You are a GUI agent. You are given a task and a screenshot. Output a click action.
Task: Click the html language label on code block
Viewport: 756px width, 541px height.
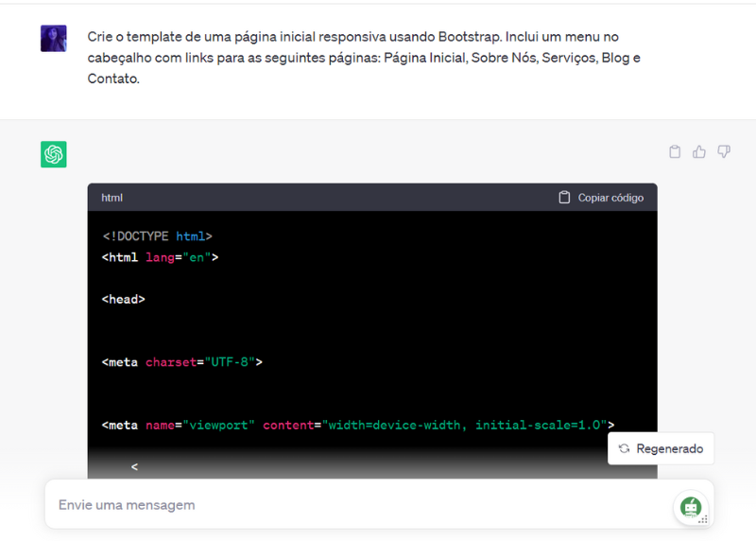click(112, 198)
